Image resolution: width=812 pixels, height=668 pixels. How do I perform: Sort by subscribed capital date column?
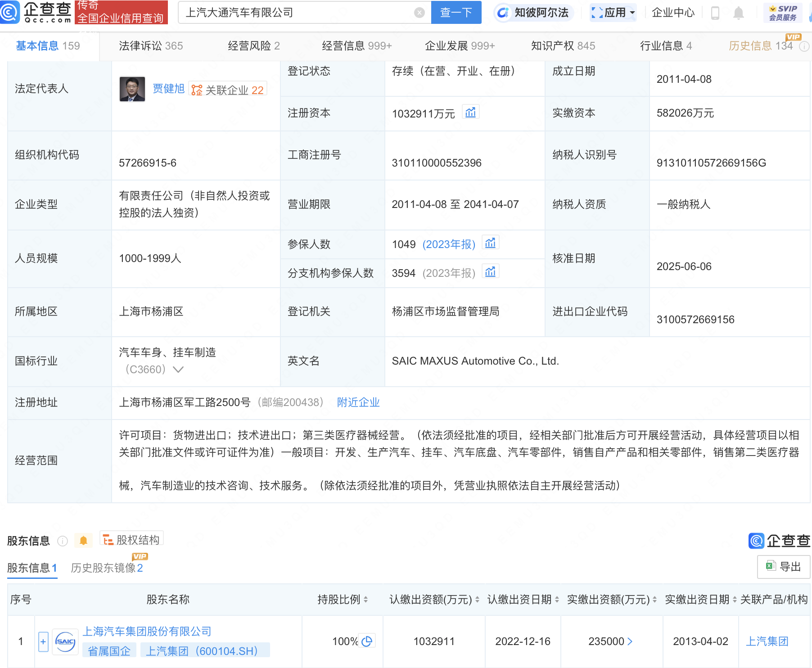[x=557, y=600]
